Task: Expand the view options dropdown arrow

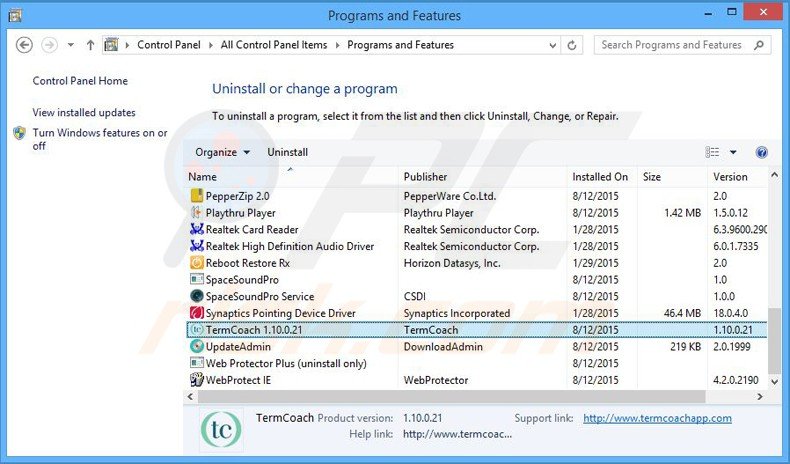Action: (x=733, y=152)
